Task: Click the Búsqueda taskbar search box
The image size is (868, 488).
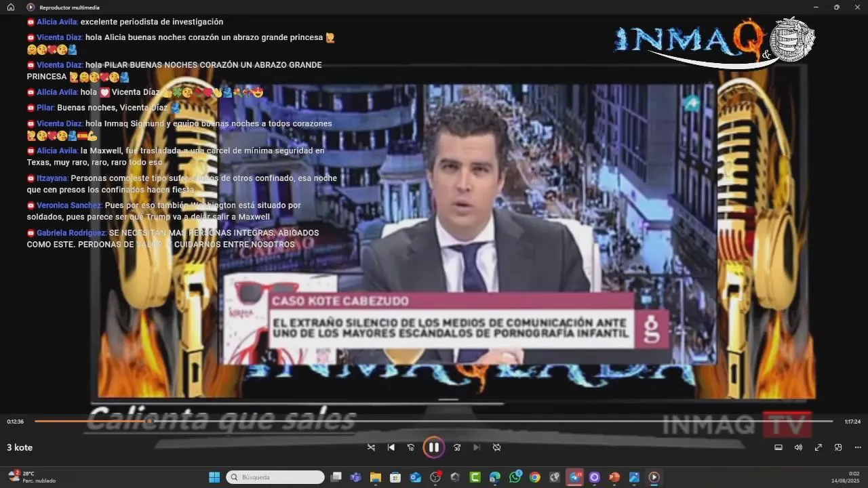Action: (275, 477)
